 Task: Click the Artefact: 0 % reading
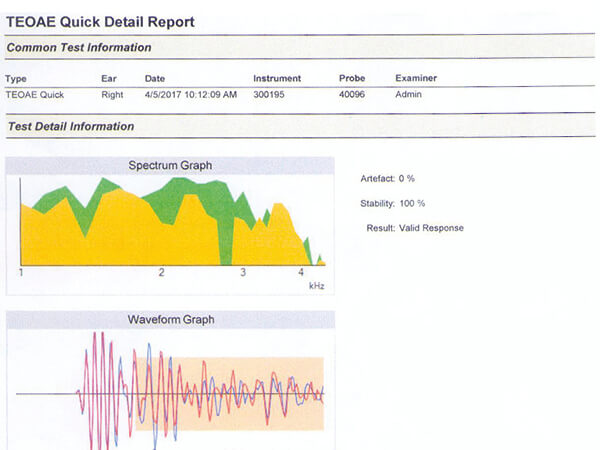(386, 178)
